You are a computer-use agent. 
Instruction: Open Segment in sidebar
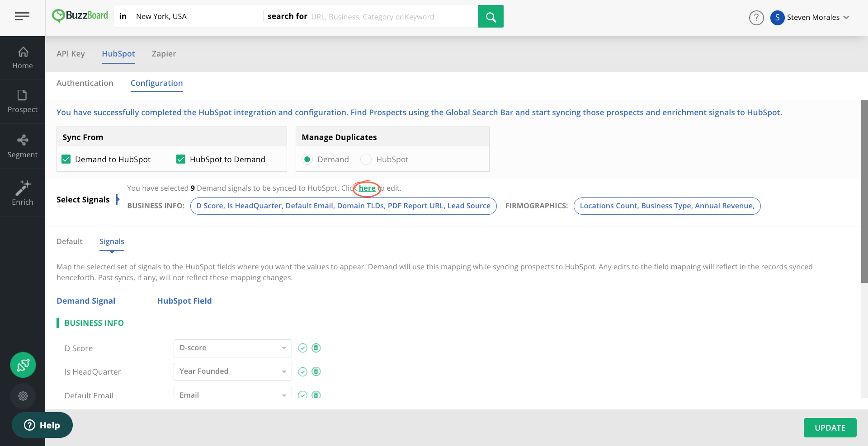[23, 146]
